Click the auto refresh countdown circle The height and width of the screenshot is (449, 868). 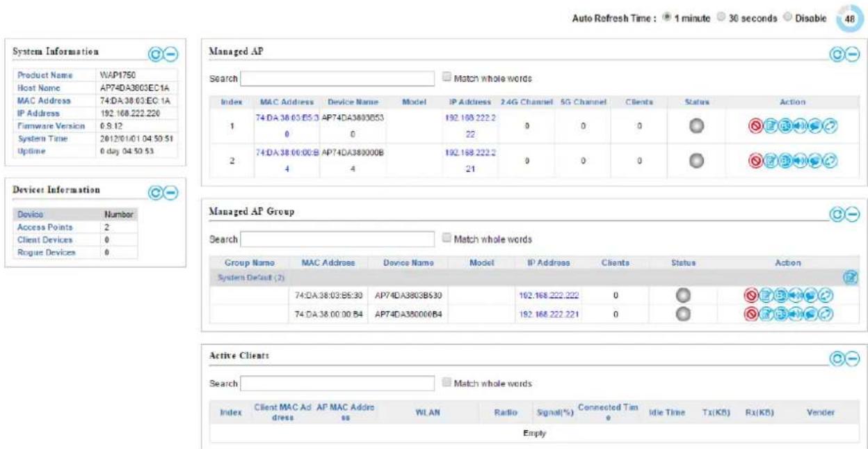click(x=846, y=19)
